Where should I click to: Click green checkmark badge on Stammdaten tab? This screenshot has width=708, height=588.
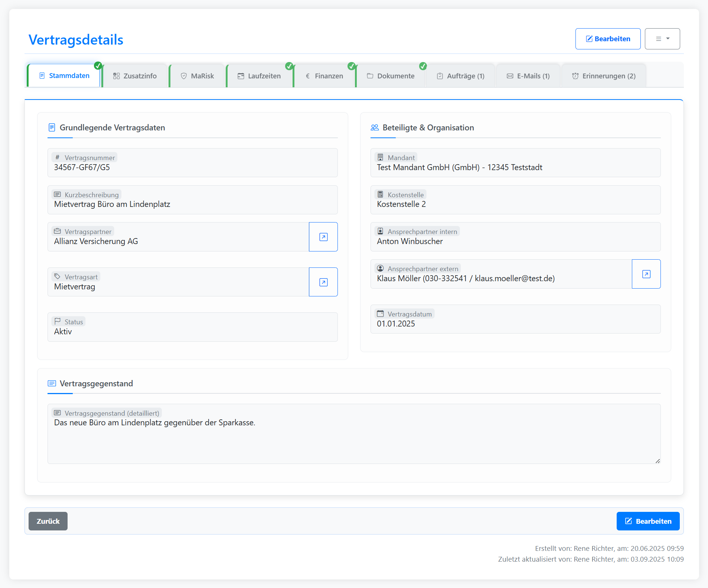[98, 66]
